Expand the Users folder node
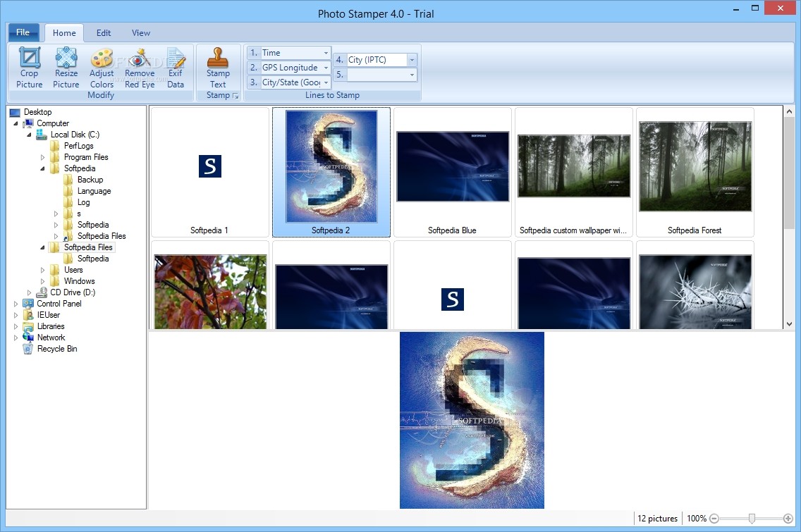The height and width of the screenshot is (532, 801). point(42,270)
